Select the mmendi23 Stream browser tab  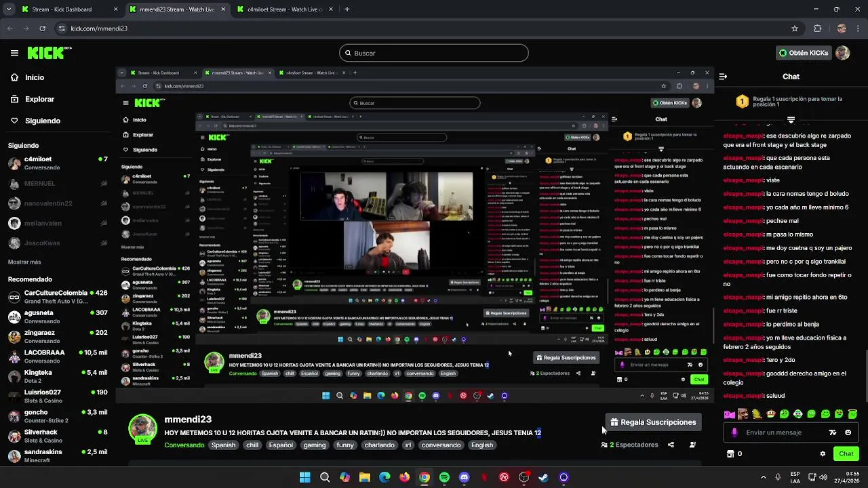coord(178,9)
